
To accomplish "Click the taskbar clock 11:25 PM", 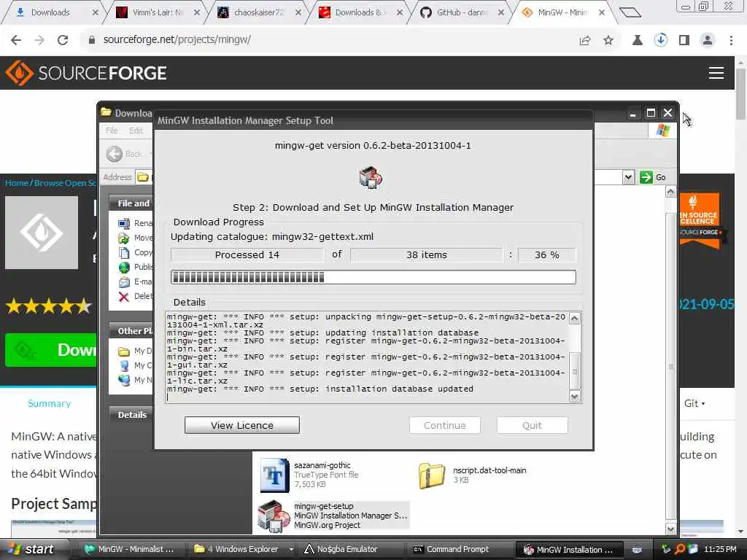I will 720,549.
